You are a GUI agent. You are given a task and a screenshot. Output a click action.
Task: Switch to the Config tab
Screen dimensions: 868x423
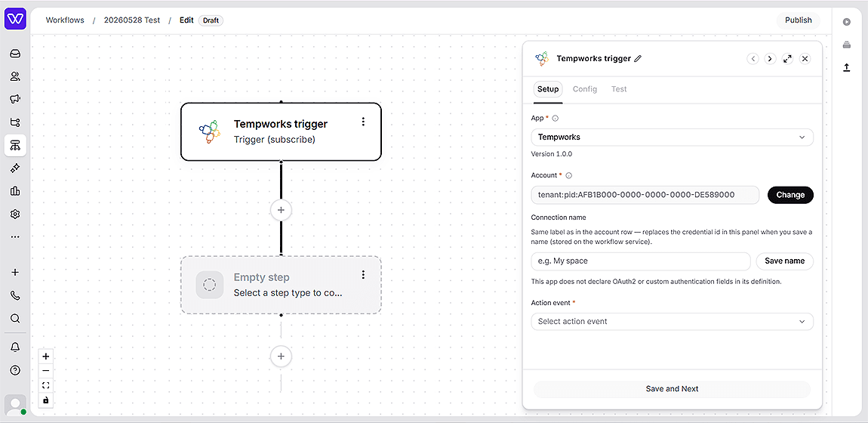click(584, 89)
